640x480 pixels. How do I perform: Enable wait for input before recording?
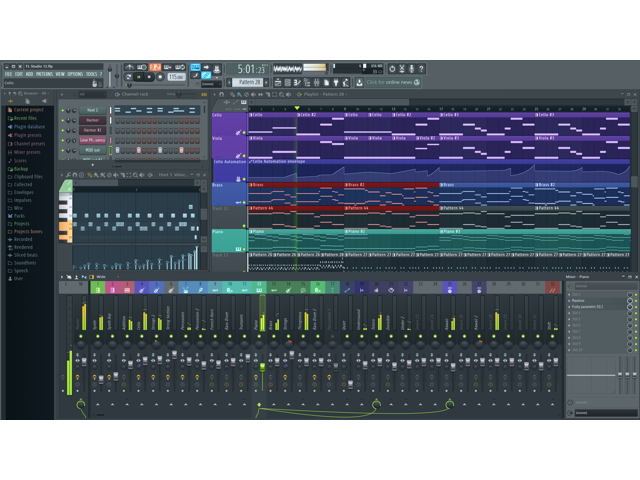click(142, 67)
